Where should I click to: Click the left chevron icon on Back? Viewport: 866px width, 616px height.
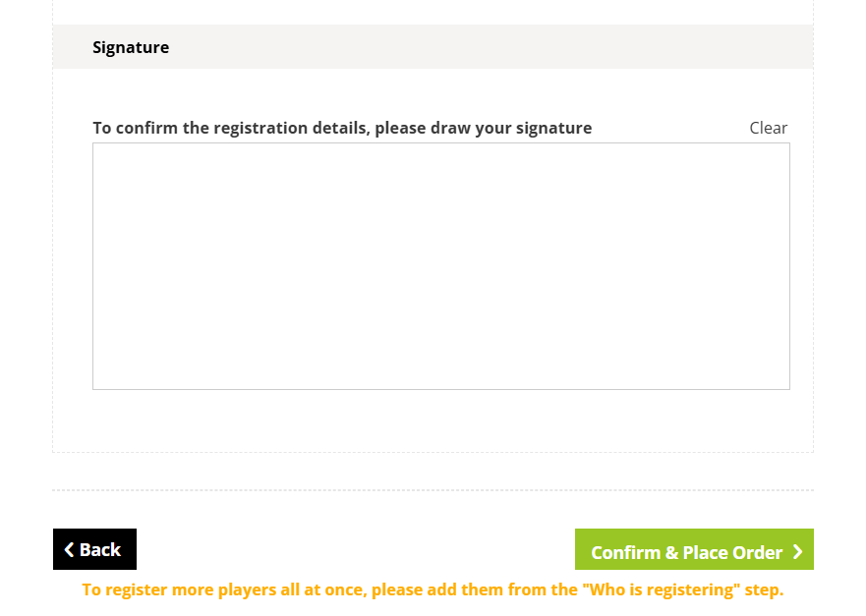pyautogui.click(x=69, y=550)
